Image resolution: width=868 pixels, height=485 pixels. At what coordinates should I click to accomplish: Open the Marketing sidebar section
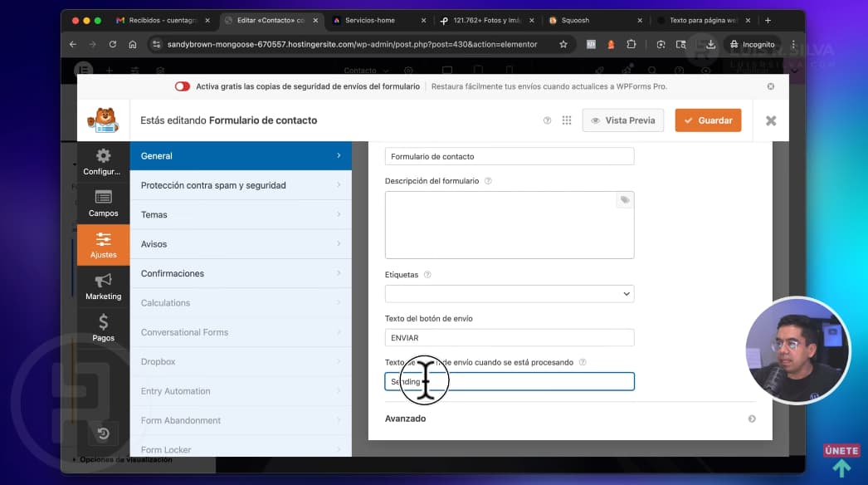point(103,287)
